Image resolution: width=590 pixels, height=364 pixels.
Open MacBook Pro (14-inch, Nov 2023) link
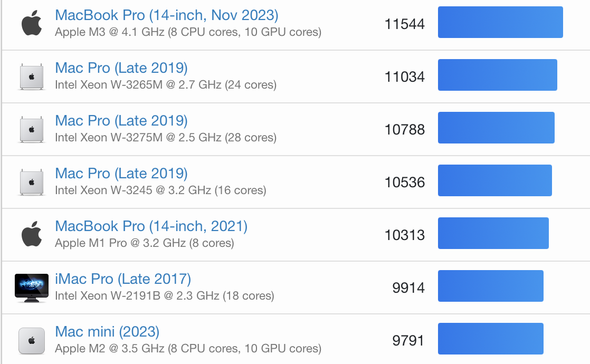(166, 15)
